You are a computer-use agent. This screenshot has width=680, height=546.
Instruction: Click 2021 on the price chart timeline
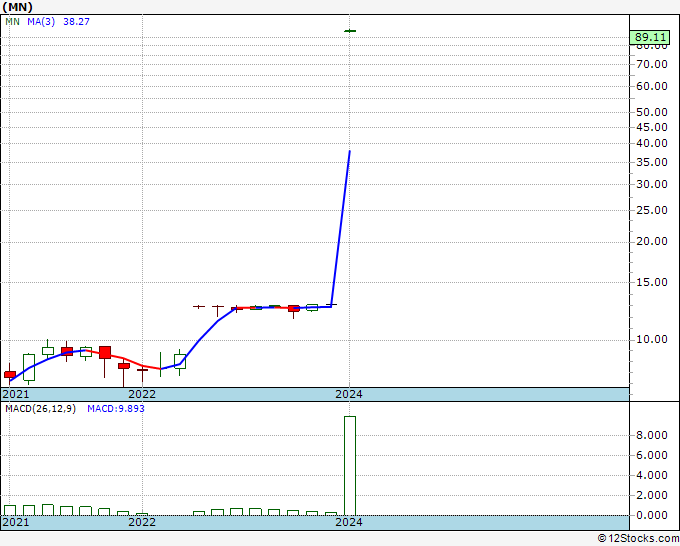point(16,394)
